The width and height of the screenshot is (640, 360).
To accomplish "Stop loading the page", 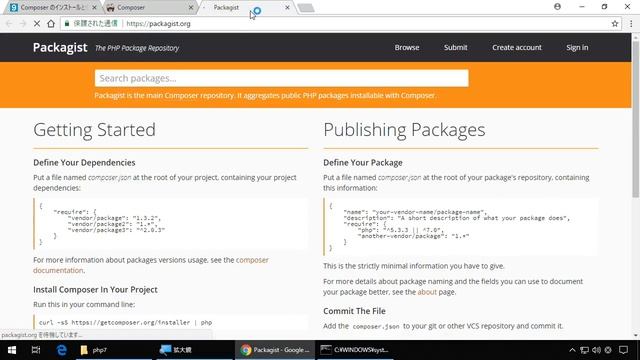I will (x=37, y=24).
